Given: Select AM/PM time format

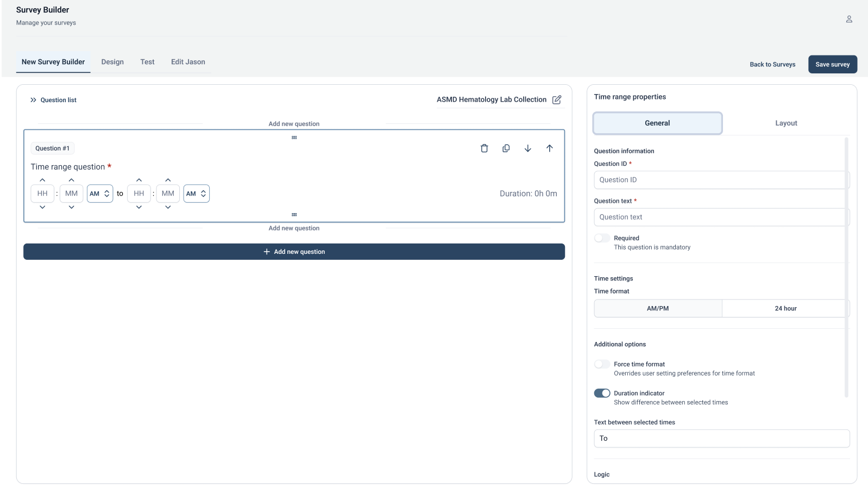Looking at the screenshot, I should 658,308.
